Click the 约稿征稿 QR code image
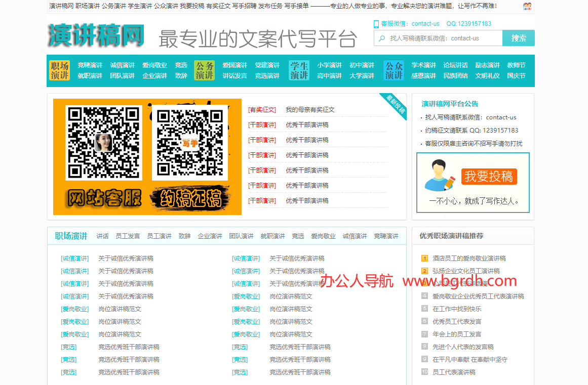Viewport: 588px width, 385px height. (190, 143)
